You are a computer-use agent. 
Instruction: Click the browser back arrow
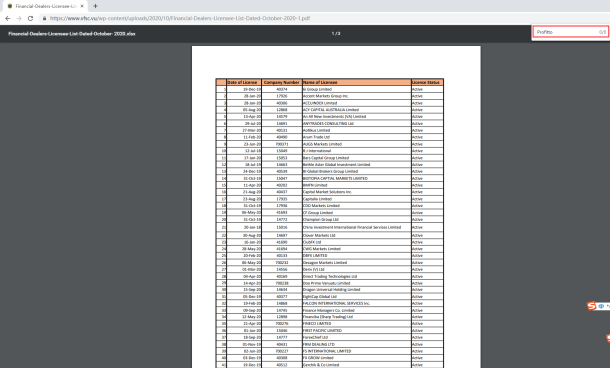point(8,18)
